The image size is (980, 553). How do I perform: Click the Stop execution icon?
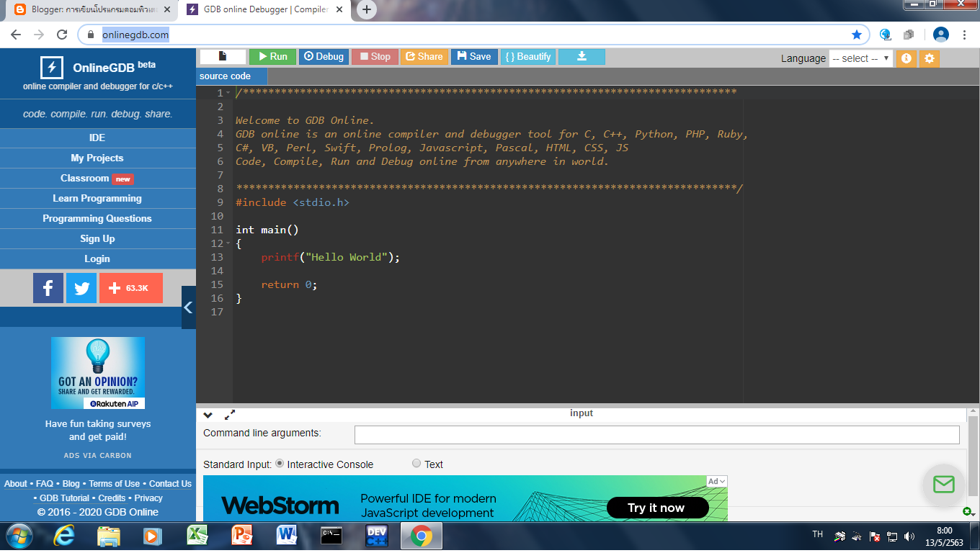(x=375, y=56)
